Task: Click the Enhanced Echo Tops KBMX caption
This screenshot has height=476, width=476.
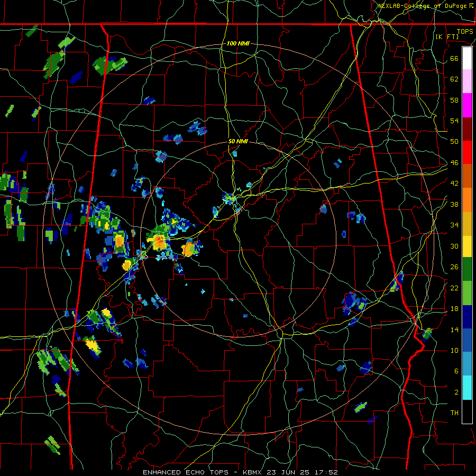Action: (240, 472)
